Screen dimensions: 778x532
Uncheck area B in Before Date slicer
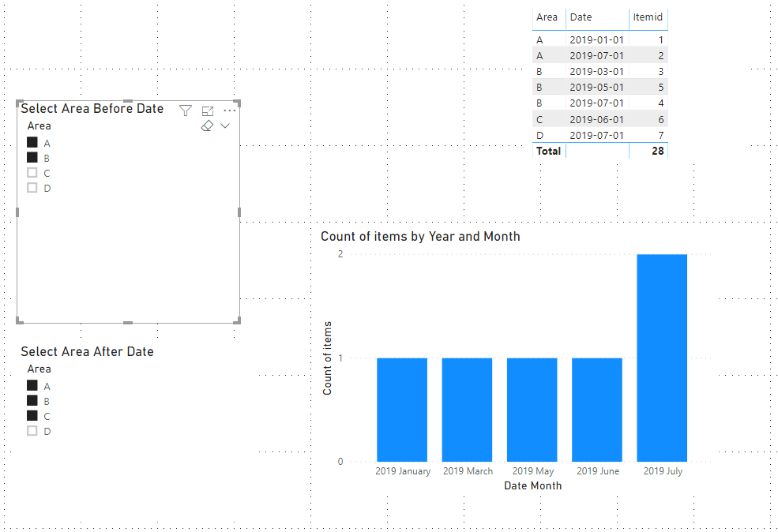(32, 158)
